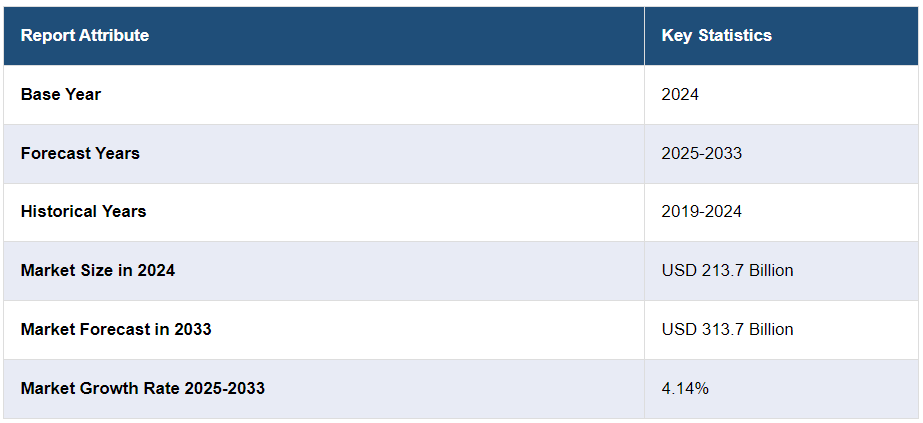Select the Historical Years label cell
The height and width of the screenshot is (423, 923).
pos(83,212)
